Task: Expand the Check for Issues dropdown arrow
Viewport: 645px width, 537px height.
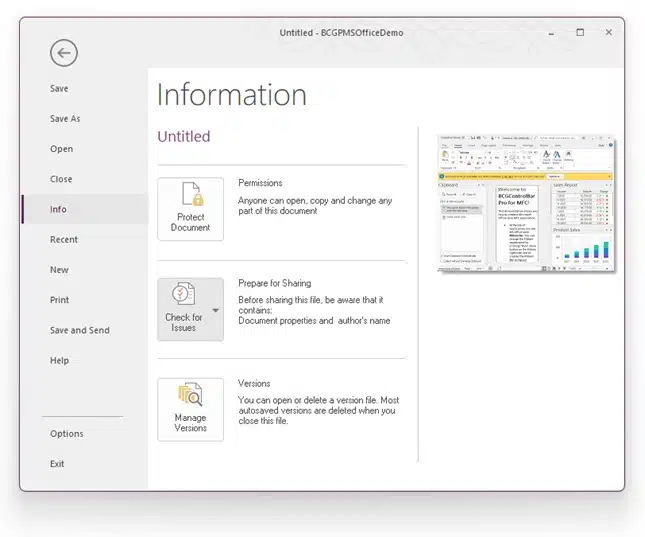Action: 216,310
